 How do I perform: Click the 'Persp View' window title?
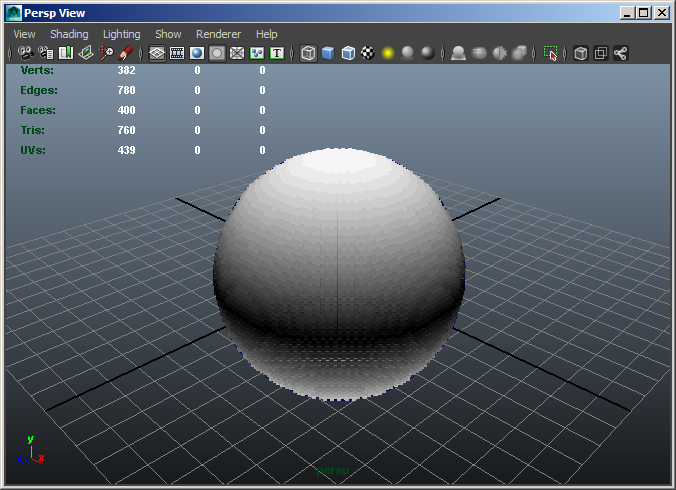(x=54, y=13)
